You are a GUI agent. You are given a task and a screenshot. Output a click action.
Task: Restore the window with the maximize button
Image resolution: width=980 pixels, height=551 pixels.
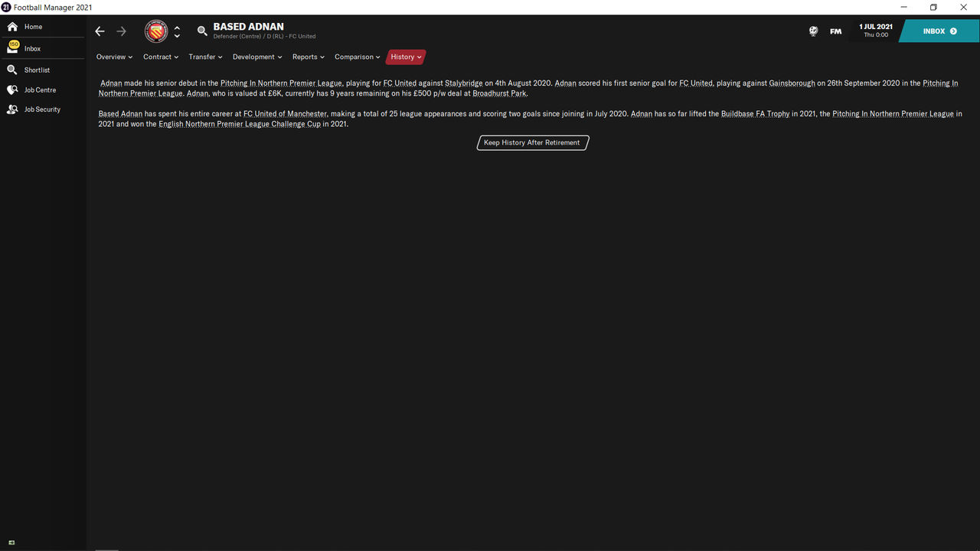pos(933,7)
